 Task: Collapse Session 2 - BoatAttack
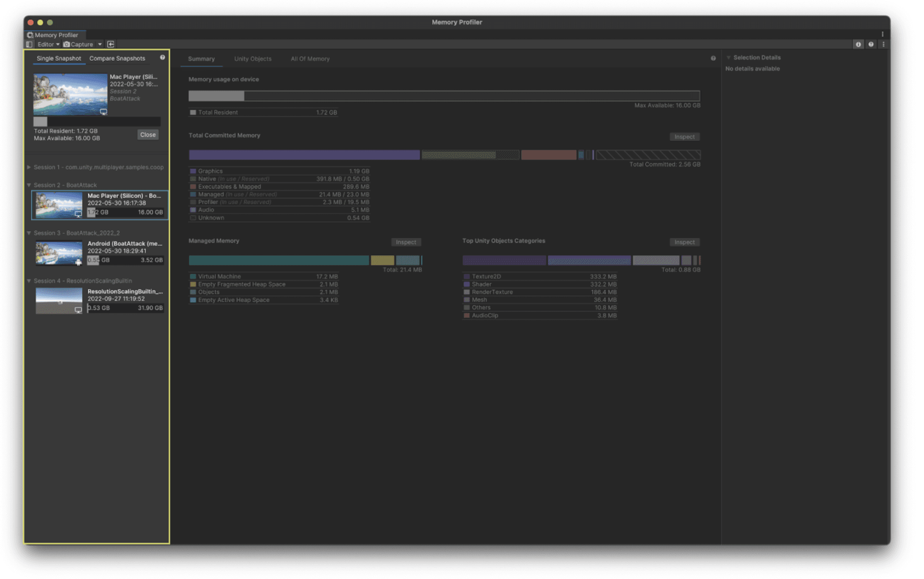point(29,185)
